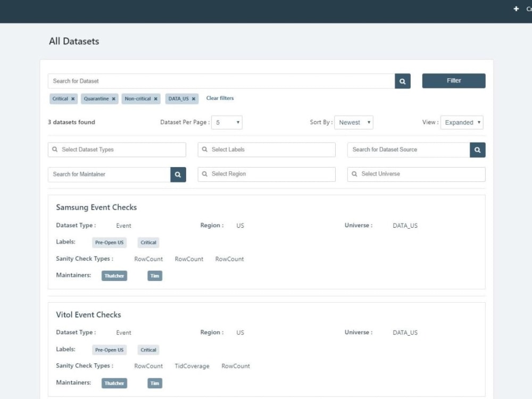
Task: Click Tim maintainer badge in Samsung card
Action: coord(155,276)
